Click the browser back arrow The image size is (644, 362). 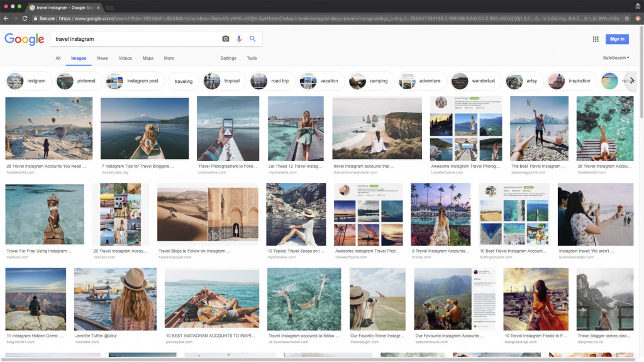click(6, 18)
